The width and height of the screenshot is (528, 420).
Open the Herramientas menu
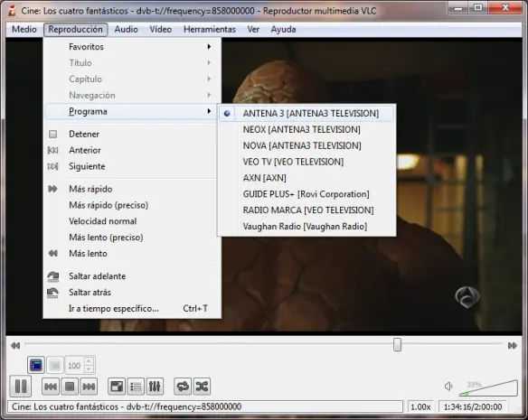tap(210, 29)
